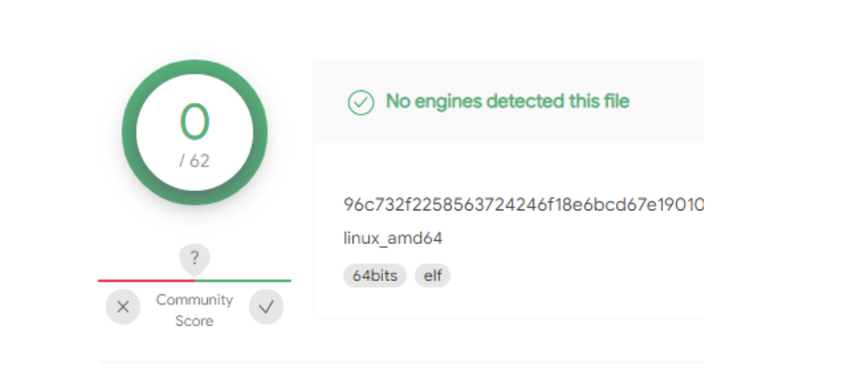Viewport: 868px width, 374px height.
Task: Click the question mark community score pin
Action: [194, 260]
